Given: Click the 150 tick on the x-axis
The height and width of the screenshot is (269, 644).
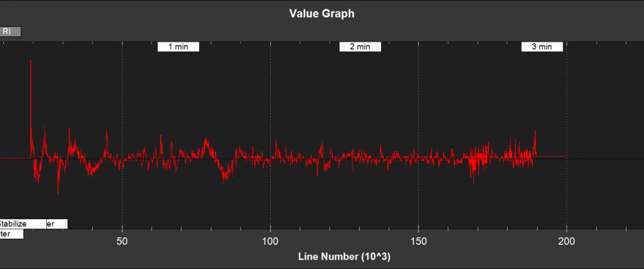Looking at the screenshot, I should point(418,241).
